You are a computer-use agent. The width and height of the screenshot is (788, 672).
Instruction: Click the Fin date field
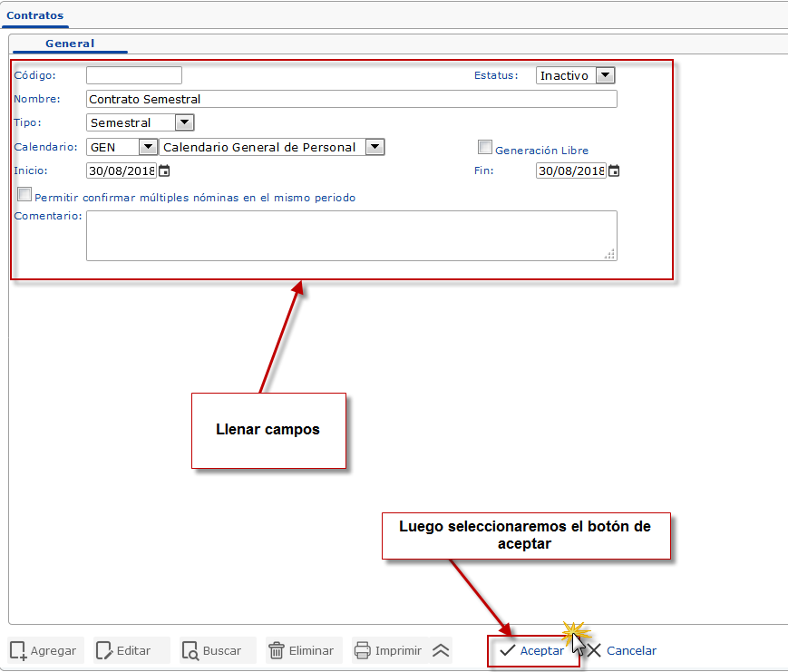coord(571,170)
